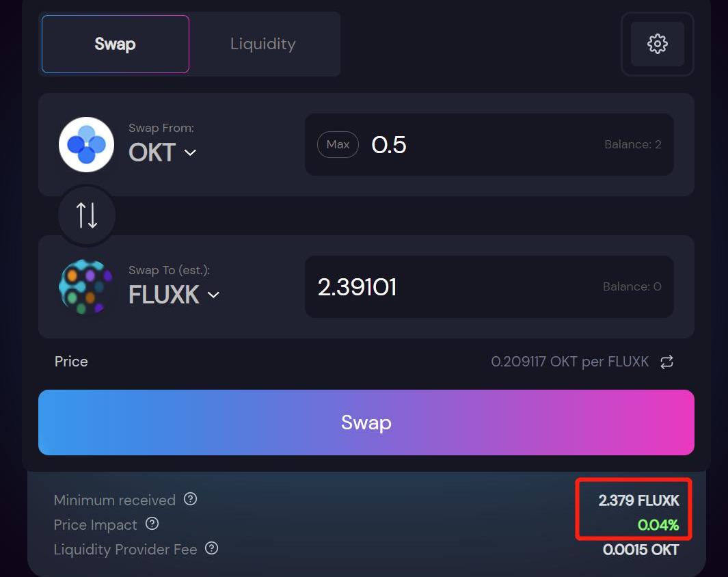Focus the Swap To amount field
728x577 pixels.
[x=489, y=287]
